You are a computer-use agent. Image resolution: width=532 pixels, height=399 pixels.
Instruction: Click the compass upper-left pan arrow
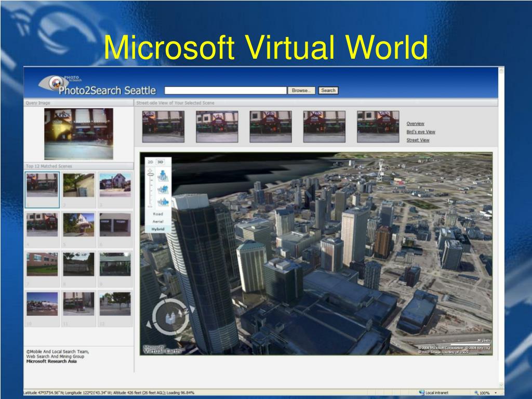tap(163, 296)
